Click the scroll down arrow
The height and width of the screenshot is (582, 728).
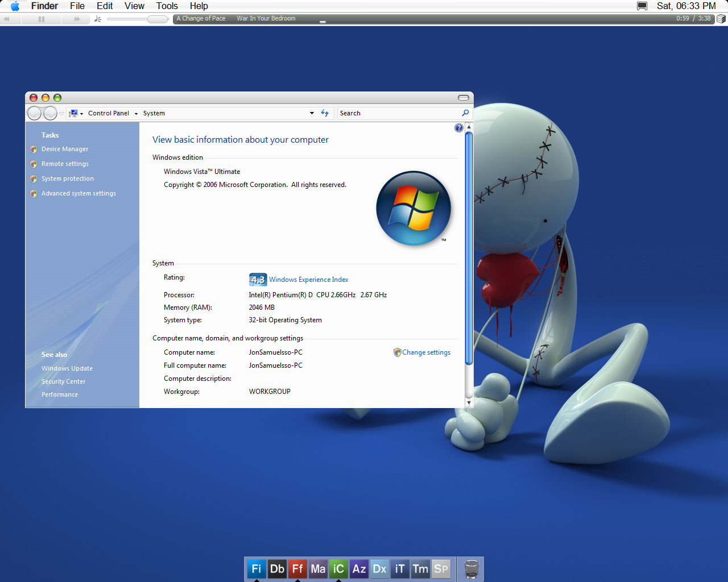469,403
